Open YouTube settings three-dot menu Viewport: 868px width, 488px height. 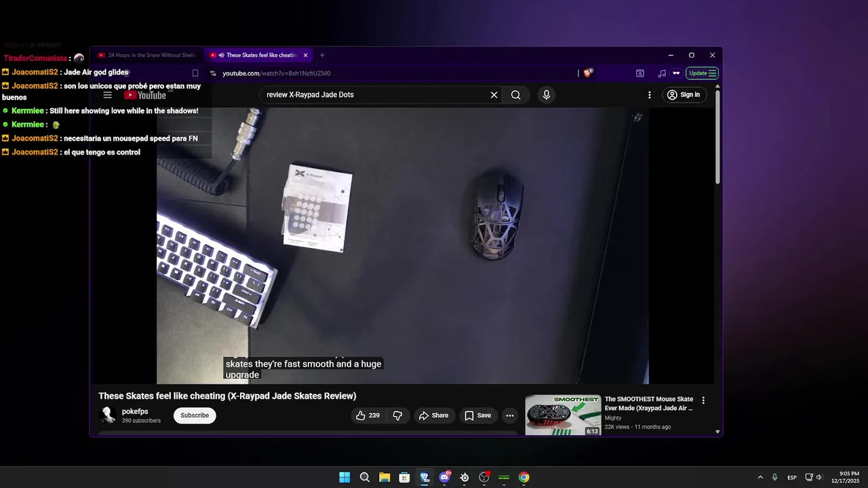click(649, 95)
